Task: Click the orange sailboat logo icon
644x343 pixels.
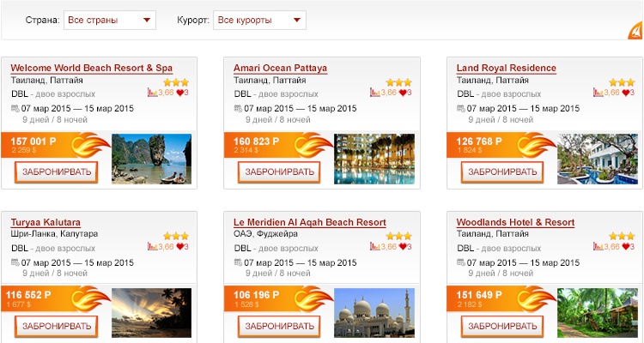Action: click(x=635, y=31)
